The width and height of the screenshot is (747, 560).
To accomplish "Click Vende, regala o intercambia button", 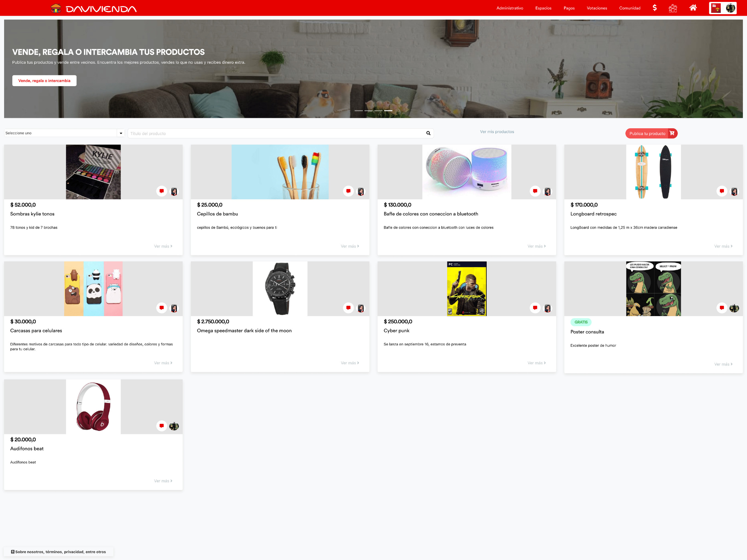I will (x=44, y=81).
